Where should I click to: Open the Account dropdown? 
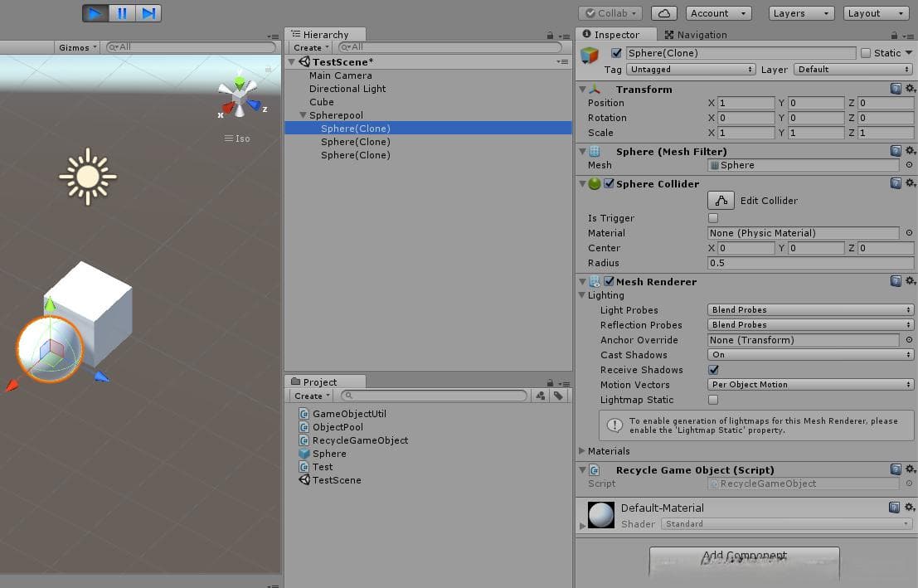(x=718, y=13)
